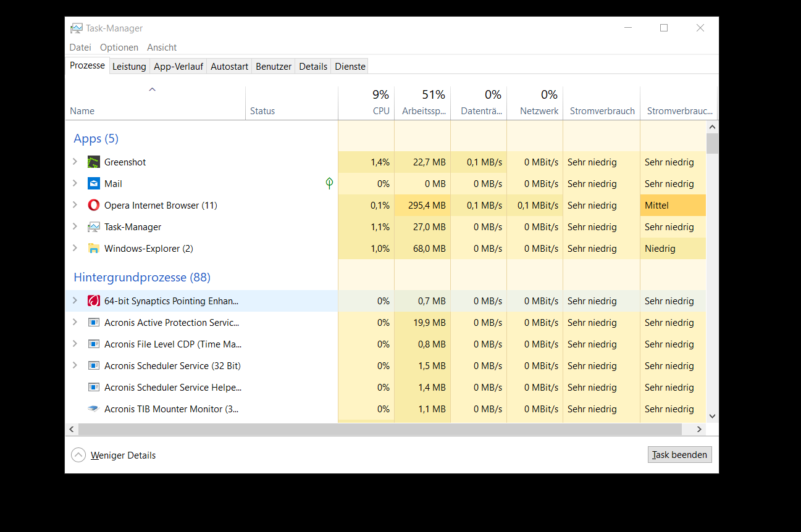
Task: Expand the Acronis File Level CDP row
Action: 75,344
